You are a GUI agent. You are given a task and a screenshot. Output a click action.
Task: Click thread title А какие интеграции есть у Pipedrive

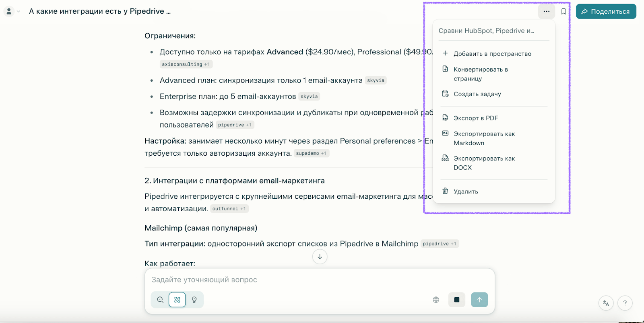click(x=100, y=11)
